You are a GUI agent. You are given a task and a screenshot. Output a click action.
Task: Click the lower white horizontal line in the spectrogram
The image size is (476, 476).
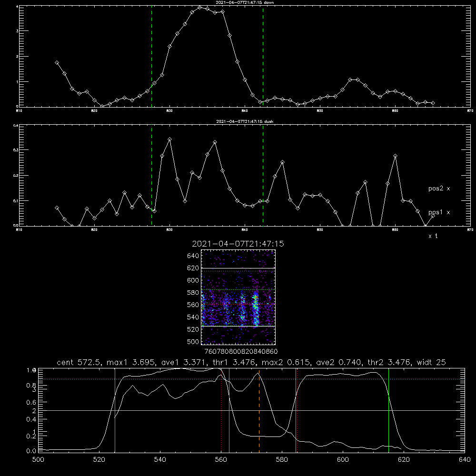238,326
